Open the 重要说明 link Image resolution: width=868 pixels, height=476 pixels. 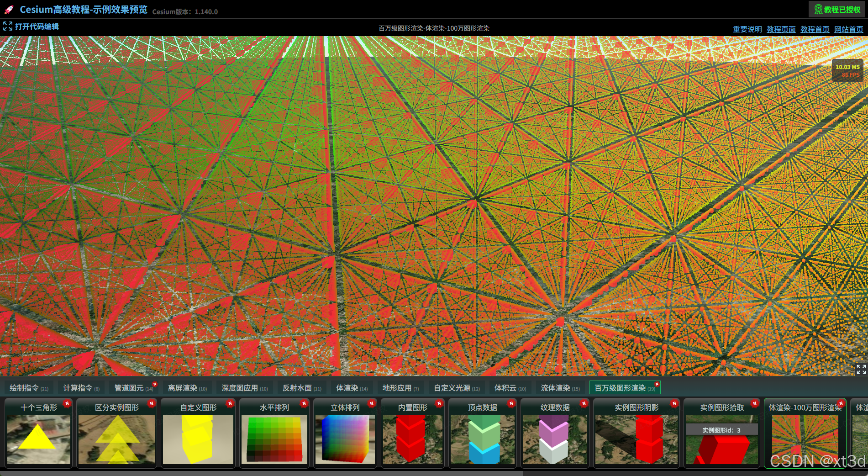(747, 29)
